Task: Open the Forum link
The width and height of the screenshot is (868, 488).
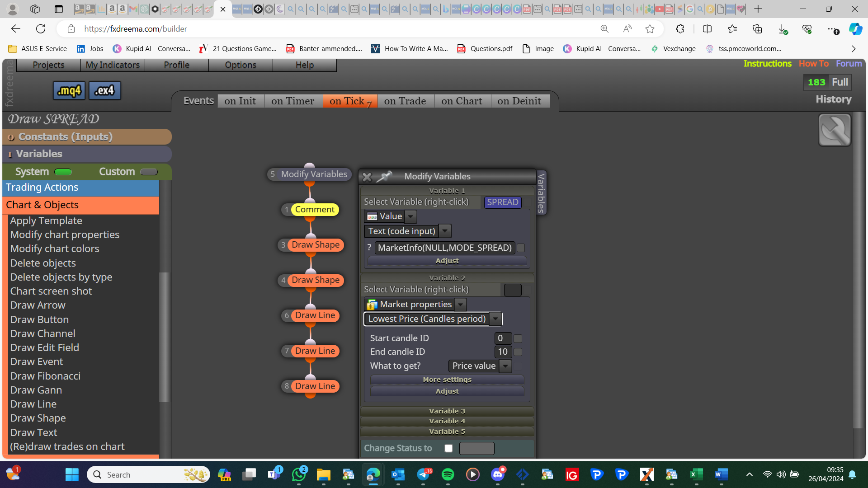Action: click(x=849, y=64)
